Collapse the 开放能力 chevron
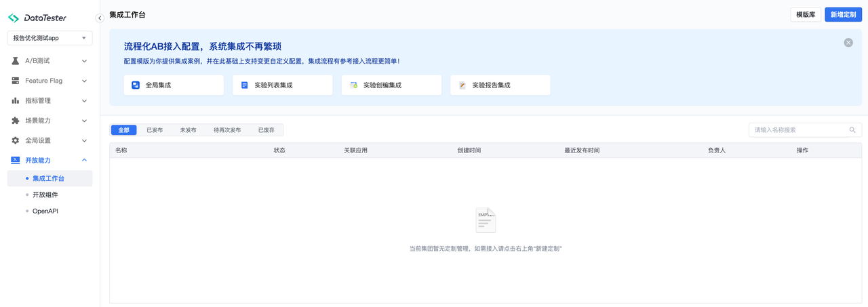The image size is (868, 307). (84, 160)
